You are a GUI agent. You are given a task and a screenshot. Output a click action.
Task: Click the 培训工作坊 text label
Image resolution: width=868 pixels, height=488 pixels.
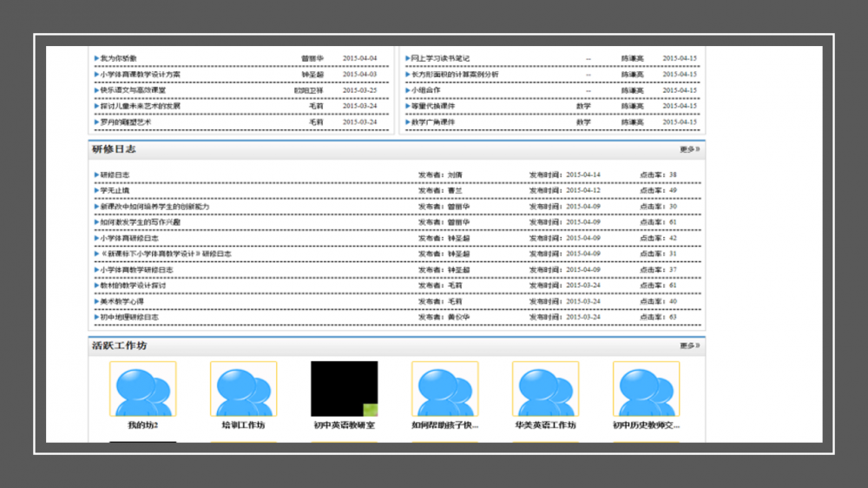pyautogui.click(x=243, y=425)
